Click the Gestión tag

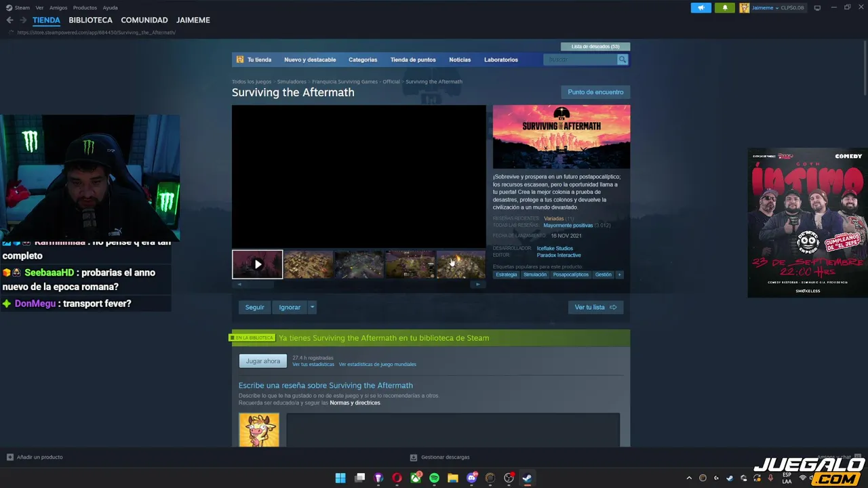point(604,274)
